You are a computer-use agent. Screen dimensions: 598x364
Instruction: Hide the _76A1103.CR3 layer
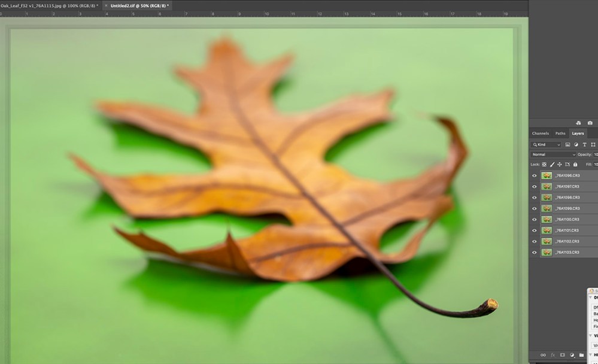535,253
